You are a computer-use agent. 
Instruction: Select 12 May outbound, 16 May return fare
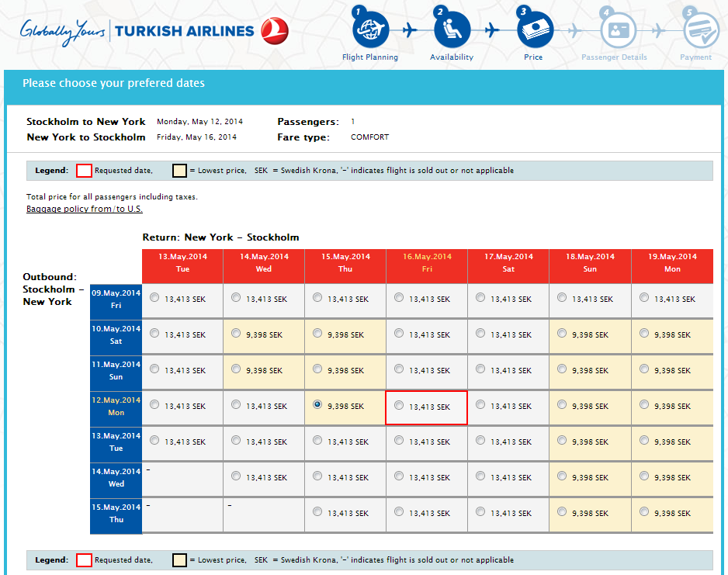tap(399, 406)
